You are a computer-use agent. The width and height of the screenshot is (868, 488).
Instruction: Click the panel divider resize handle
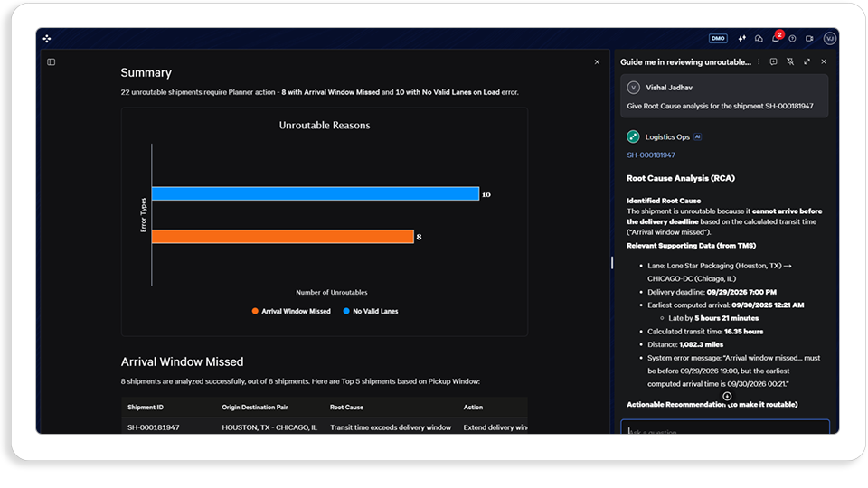(x=612, y=263)
